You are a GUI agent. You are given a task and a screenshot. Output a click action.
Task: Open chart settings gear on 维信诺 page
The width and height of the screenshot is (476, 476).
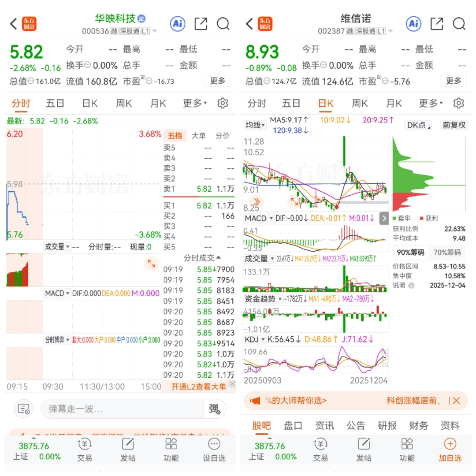tap(458, 103)
